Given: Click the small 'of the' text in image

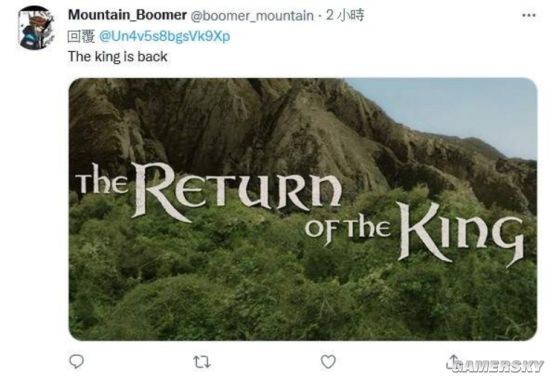Looking at the screenshot, I should (x=348, y=229).
